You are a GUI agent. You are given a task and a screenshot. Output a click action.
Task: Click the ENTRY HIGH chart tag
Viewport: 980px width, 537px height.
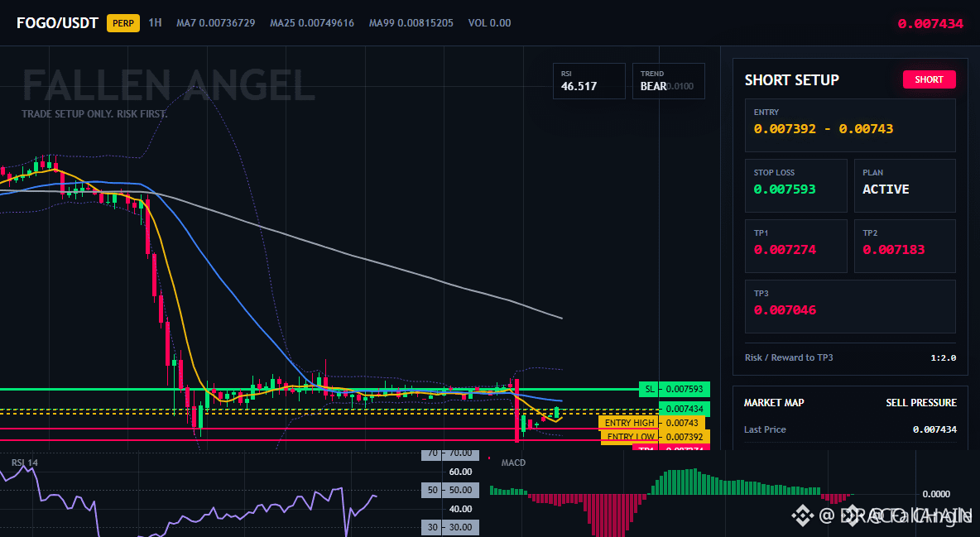[x=629, y=423]
